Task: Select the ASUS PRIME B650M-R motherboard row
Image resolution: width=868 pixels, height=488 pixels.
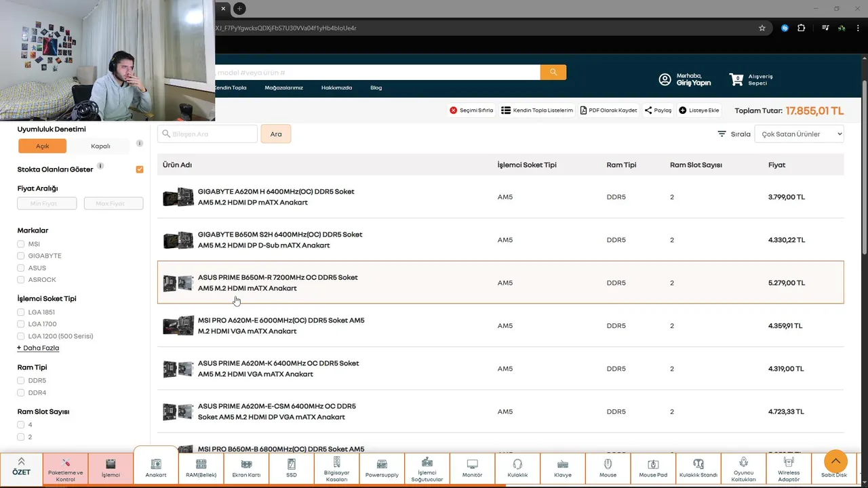Action: 500,283
